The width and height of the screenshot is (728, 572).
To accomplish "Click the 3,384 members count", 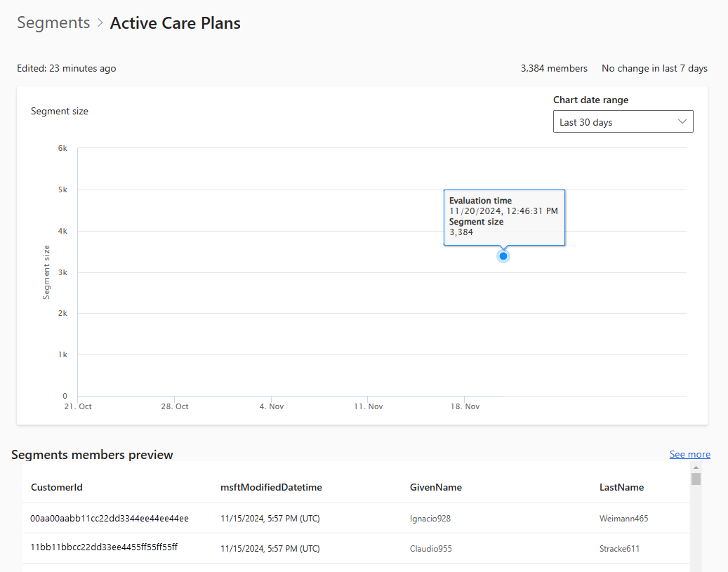I will point(554,68).
